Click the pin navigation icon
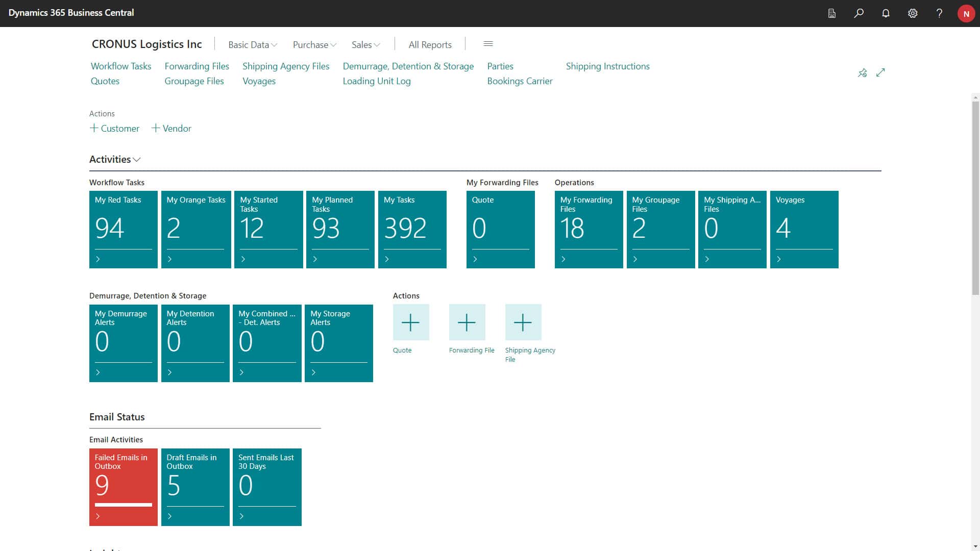 point(862,73)
